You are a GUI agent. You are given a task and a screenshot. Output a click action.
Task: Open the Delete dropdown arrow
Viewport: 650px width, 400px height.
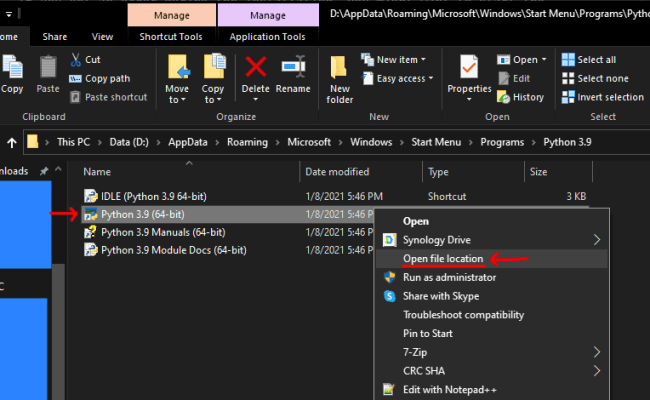[x=255, y=99]
